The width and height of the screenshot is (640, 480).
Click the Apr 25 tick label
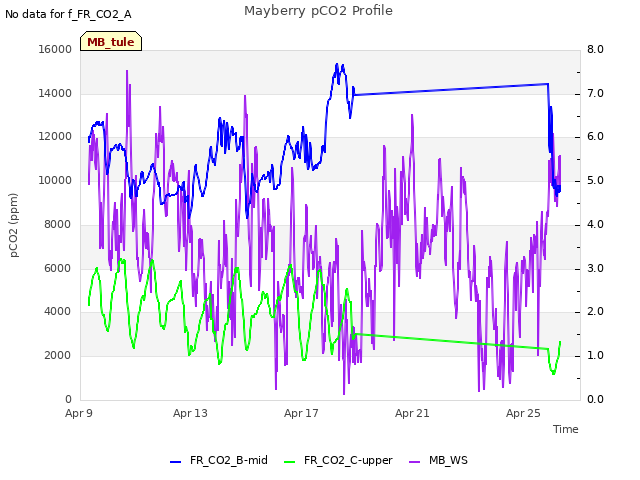(x=523, y=413)
